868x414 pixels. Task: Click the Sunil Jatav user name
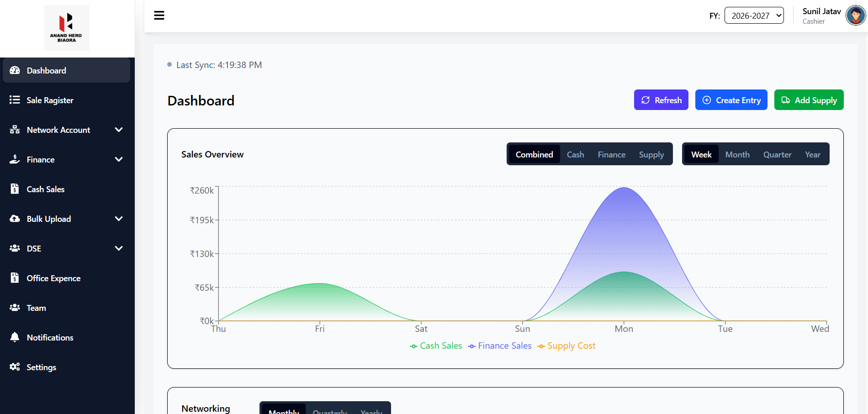point(822,11)
